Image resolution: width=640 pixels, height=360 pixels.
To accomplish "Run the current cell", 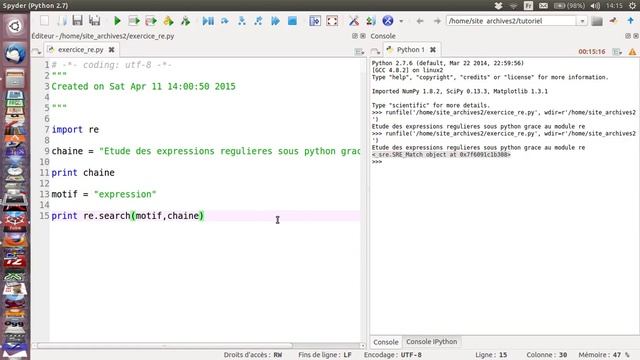I will [x=134, y=21].
